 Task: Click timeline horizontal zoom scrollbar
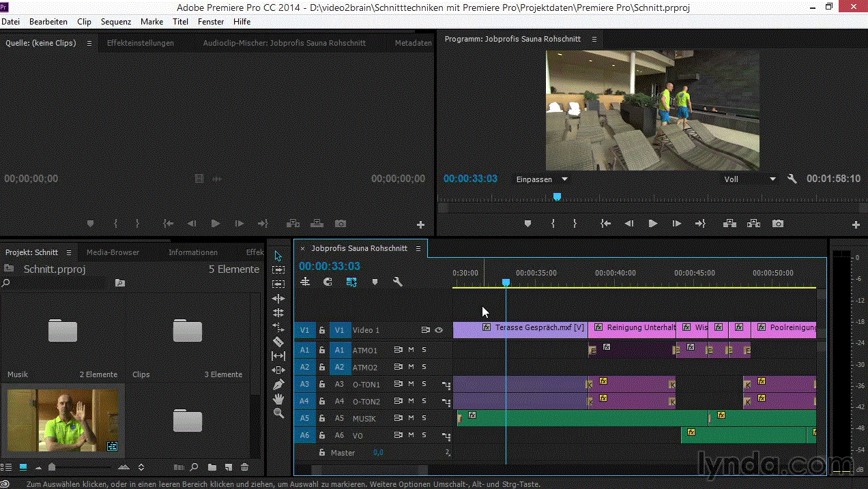[x=370, y=469]
